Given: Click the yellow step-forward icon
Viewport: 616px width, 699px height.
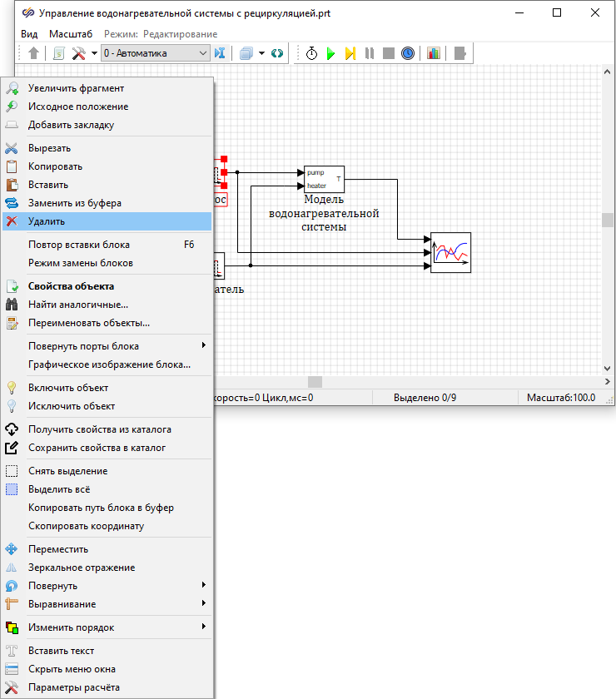Looking at the screenshot, I should pyautogui.click(x=350, y=53).
